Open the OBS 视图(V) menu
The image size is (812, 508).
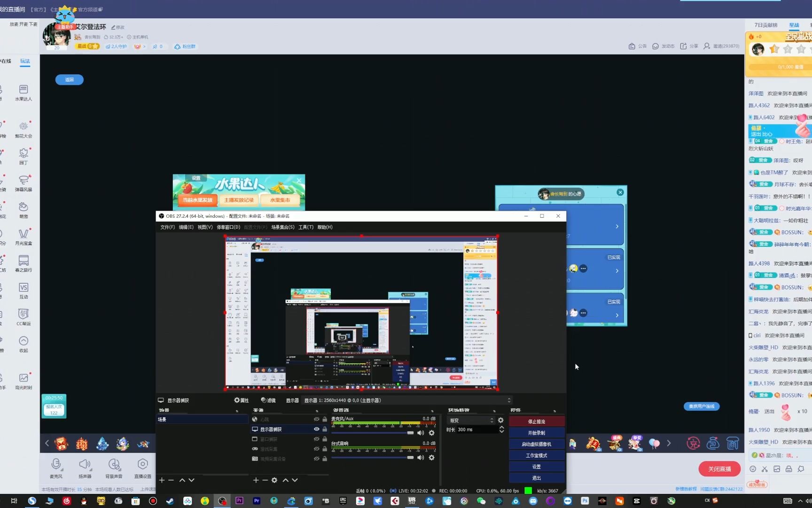point(205,227)
